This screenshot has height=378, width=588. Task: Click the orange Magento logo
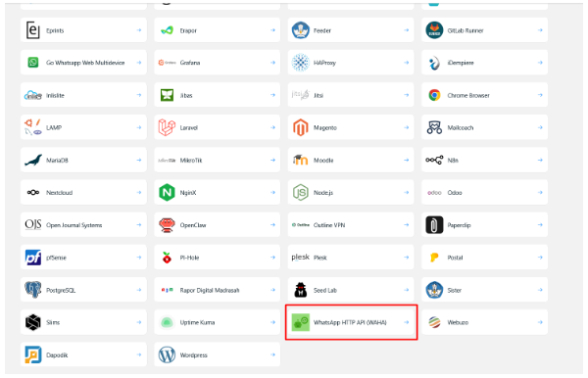pyautogui.click(x=301, y=127)
